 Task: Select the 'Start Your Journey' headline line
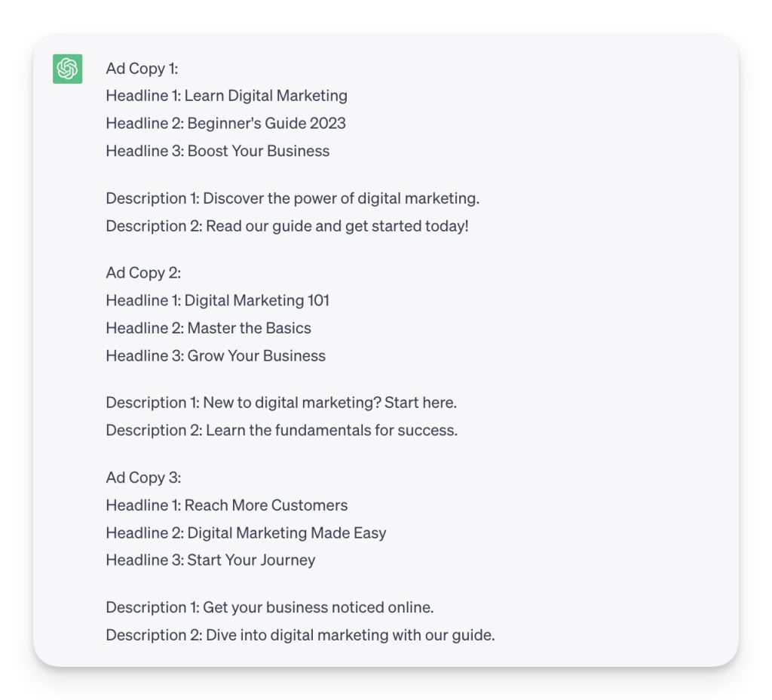pos(210,560)
